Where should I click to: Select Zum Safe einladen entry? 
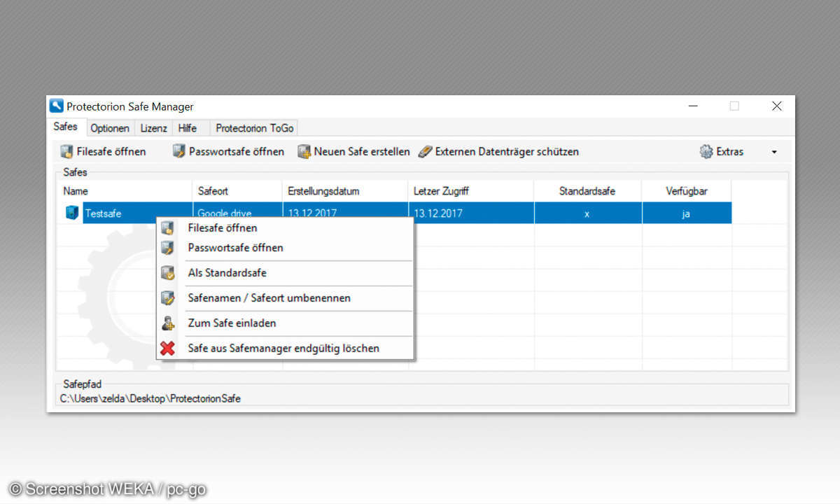coord(285,323)
